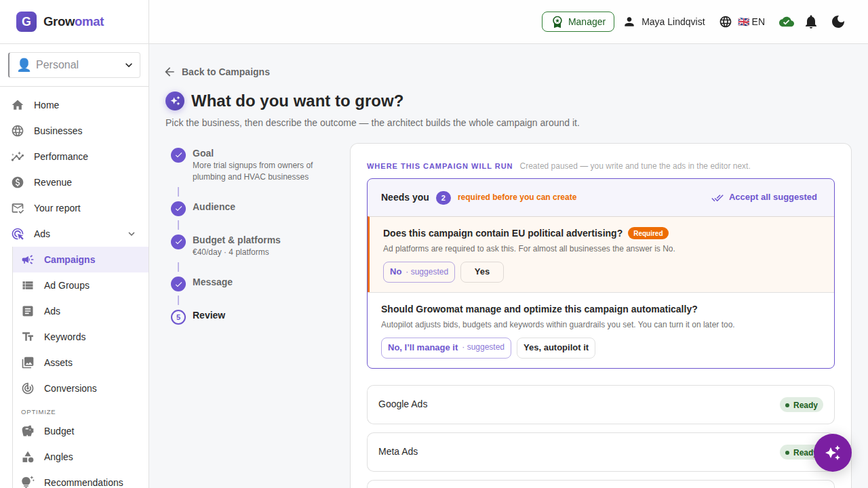Open Keywords in sidebar
The width and height of the screenshot is (868, 488).
81,337
